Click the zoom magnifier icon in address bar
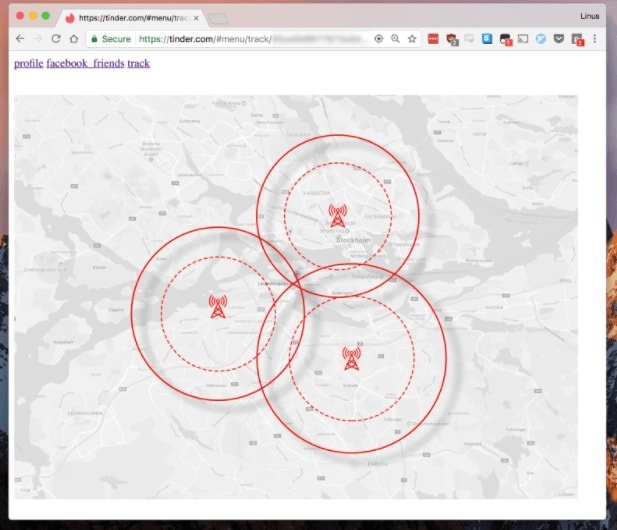This screenshot has width=617, height=530. (x=395, y=38)
